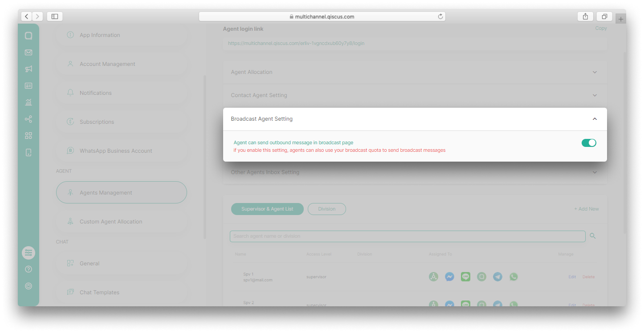Switch to the Division tab

326,209
